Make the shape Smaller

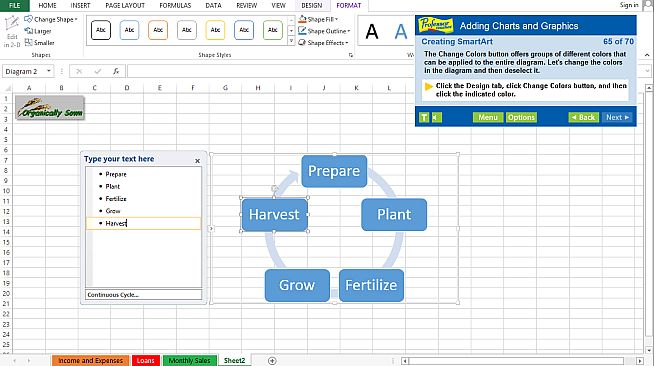[x=40, y=43]
